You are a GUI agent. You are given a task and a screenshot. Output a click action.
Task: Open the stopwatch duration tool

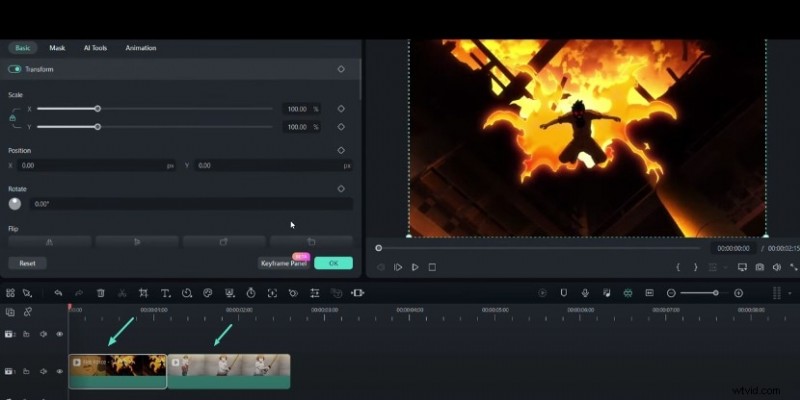tap(251, 293)
